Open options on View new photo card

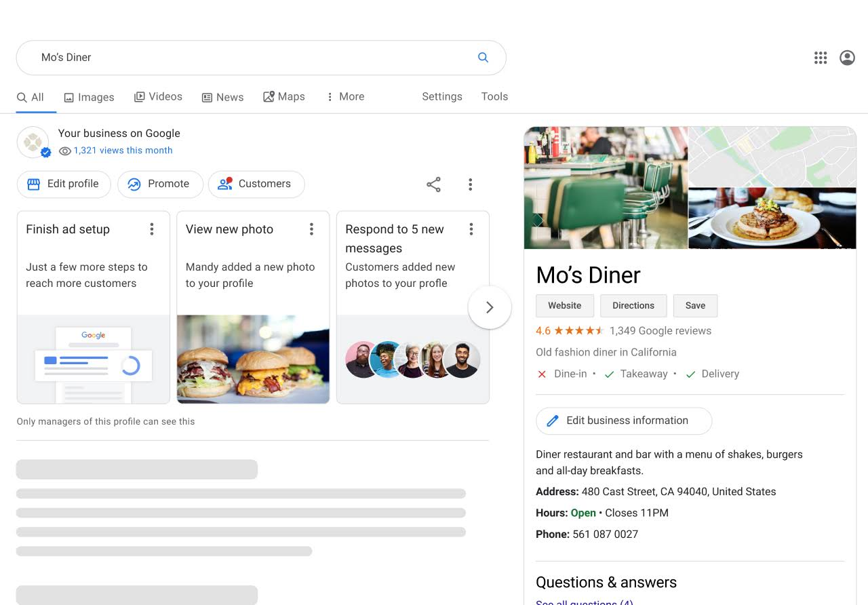point(311,229)
